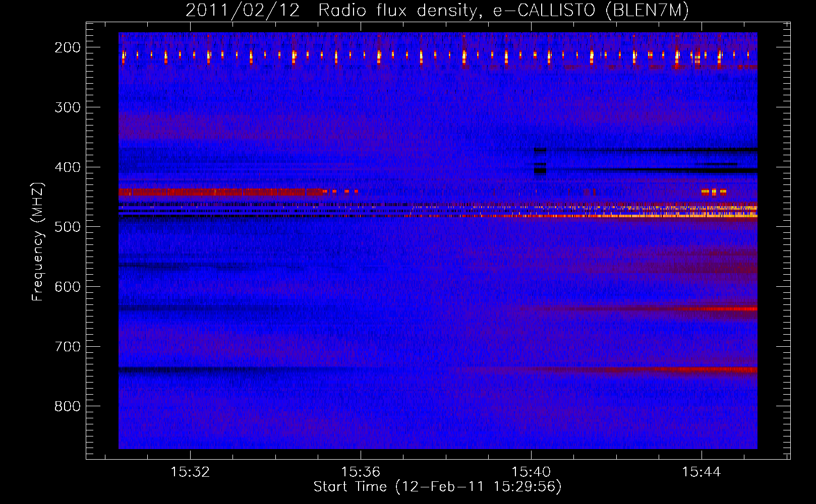Image resolution: width=816 pixels, height=504 pixels.
Task: Click the 15:40 time tick label
Action: (531, 472)
